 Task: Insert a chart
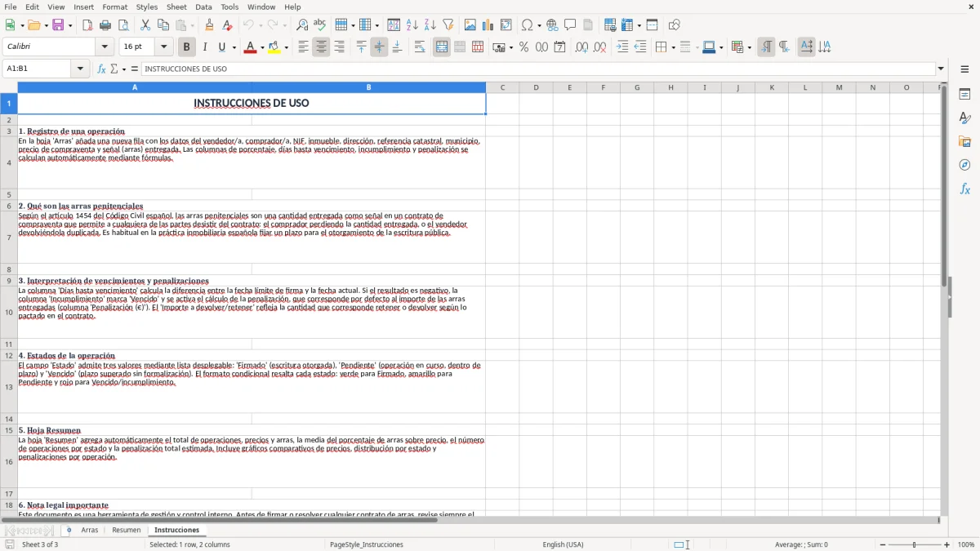point(488,25)
